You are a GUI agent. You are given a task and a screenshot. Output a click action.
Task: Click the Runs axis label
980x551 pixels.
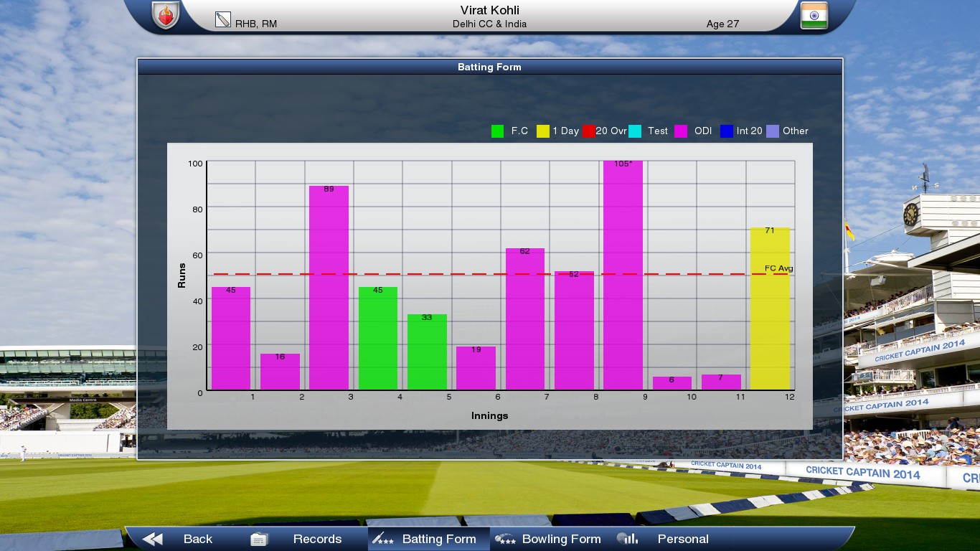pos(182,276)
